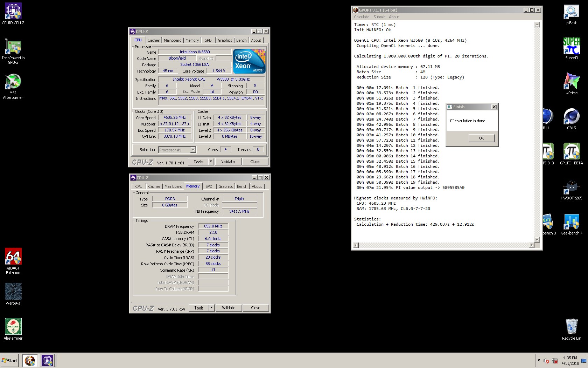Screen dimensions: 588x368
Task: Click the CPU-Z taskbar icon
Action: (x=47, y=360)
